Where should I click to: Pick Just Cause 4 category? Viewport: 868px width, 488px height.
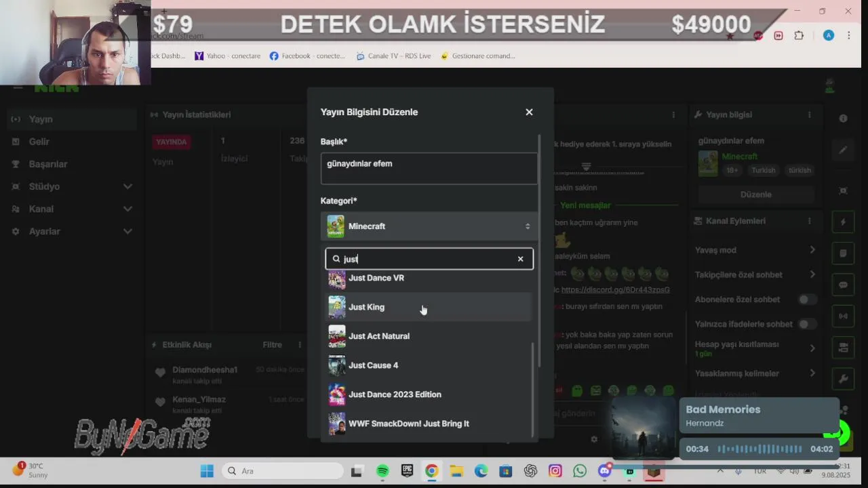click(429, 365)
